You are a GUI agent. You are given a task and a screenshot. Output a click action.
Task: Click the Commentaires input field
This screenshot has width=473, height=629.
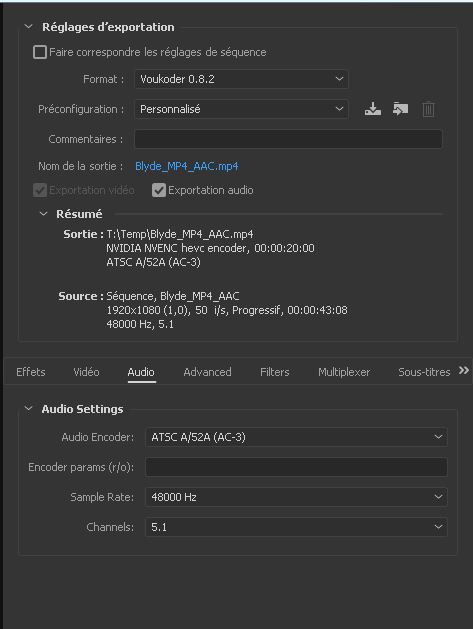(x=288, y=139)
